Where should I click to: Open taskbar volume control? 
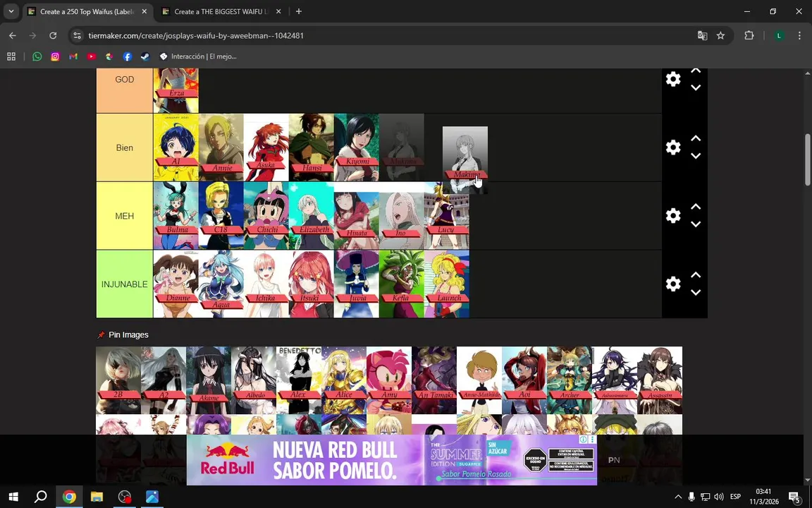click(718, 497)
